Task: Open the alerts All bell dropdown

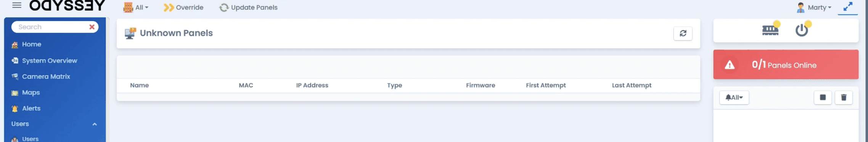Action: (x=734, y=97)
